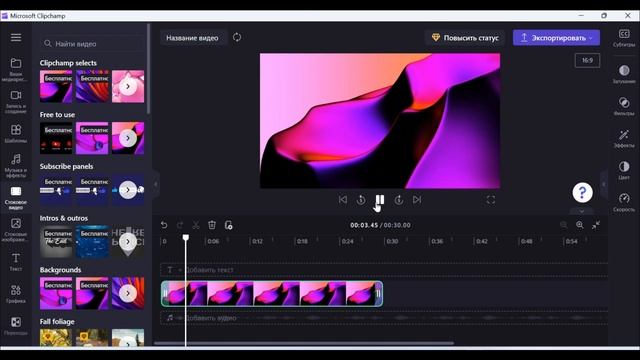Delete the selected clip
This screenshot has height=360, width=640.
(x=212, y=225)
